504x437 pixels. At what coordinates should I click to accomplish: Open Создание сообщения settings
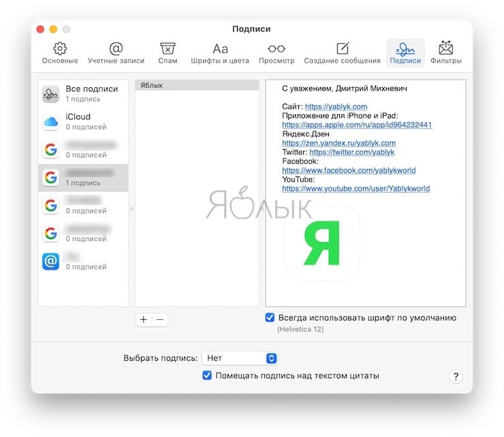point(342,53)
